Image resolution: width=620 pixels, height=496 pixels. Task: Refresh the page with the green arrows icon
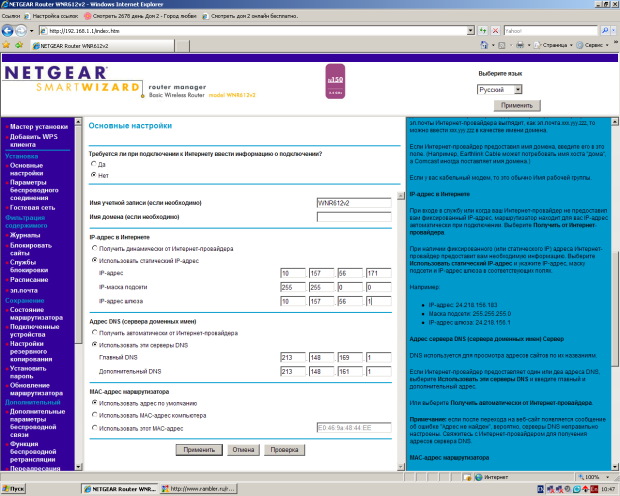[x=483, y=30]
